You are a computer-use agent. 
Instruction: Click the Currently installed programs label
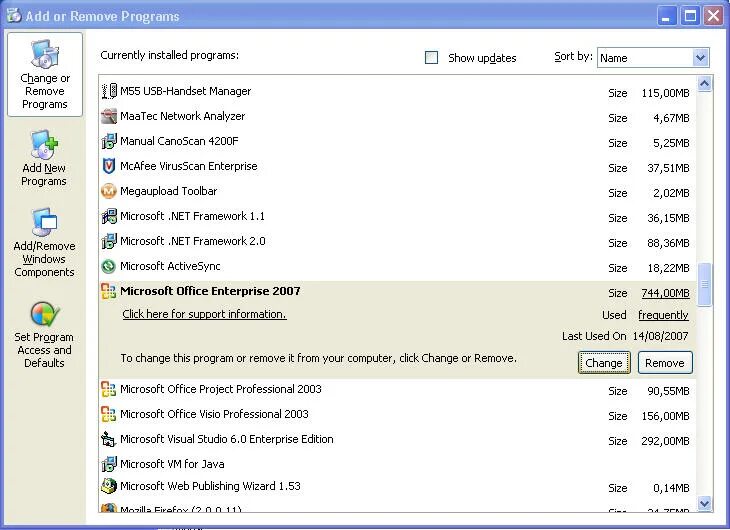169,55
